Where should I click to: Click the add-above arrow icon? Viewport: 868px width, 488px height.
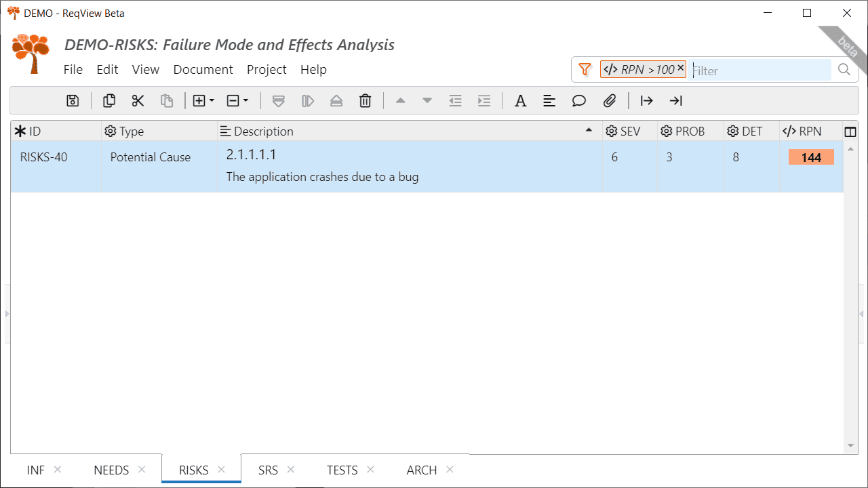click(x=336, y=101)
